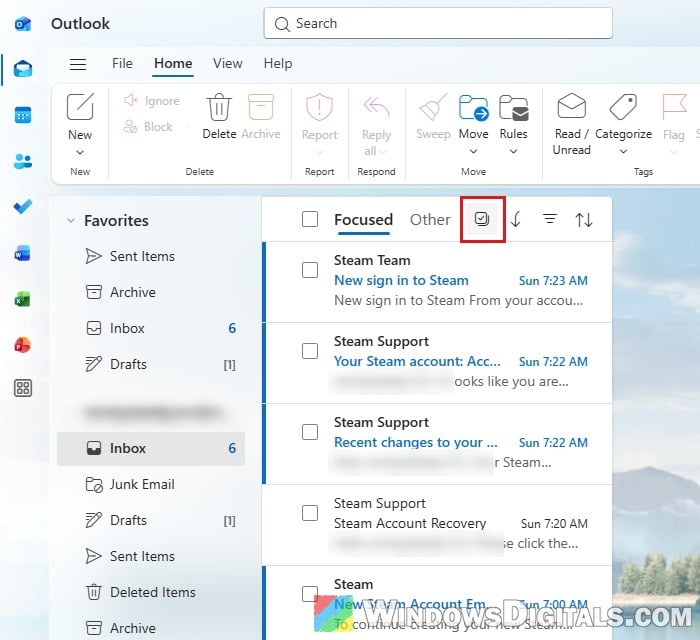Image resolution: width=700 pixels, height=640 pixels.
Task: Open Drafts under Favorites
Action: coord(151,365)
